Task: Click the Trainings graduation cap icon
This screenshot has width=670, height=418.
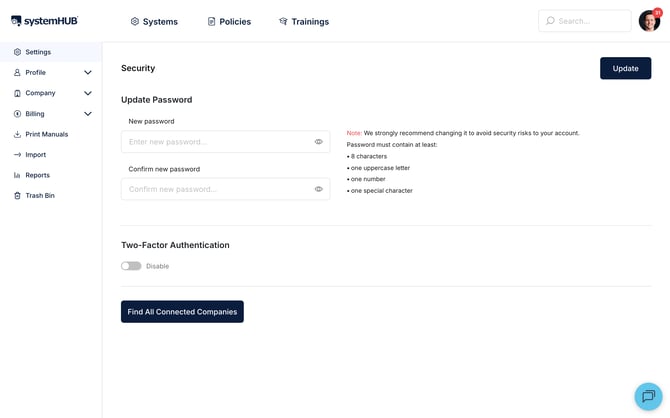Action: click(283, 21)
